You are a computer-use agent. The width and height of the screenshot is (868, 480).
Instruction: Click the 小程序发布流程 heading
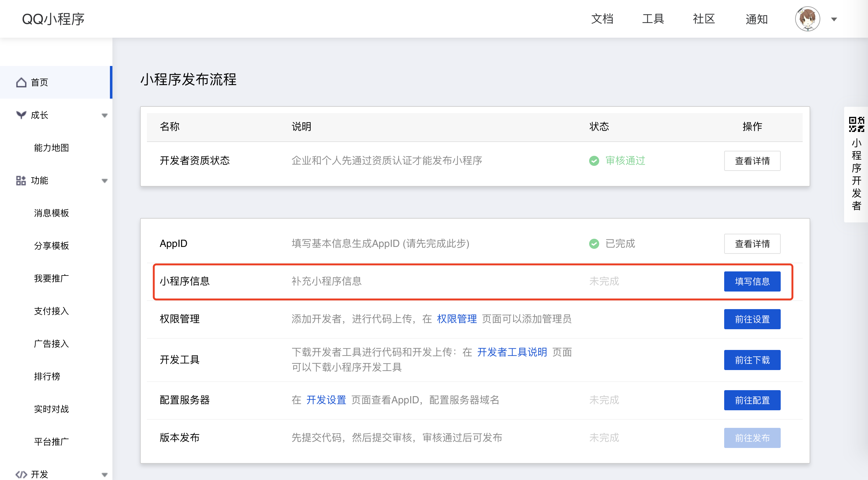[188, 79]
